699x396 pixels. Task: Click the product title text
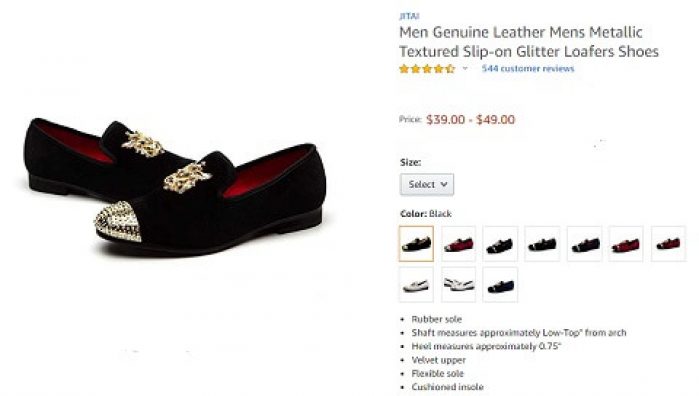[529, 42]
